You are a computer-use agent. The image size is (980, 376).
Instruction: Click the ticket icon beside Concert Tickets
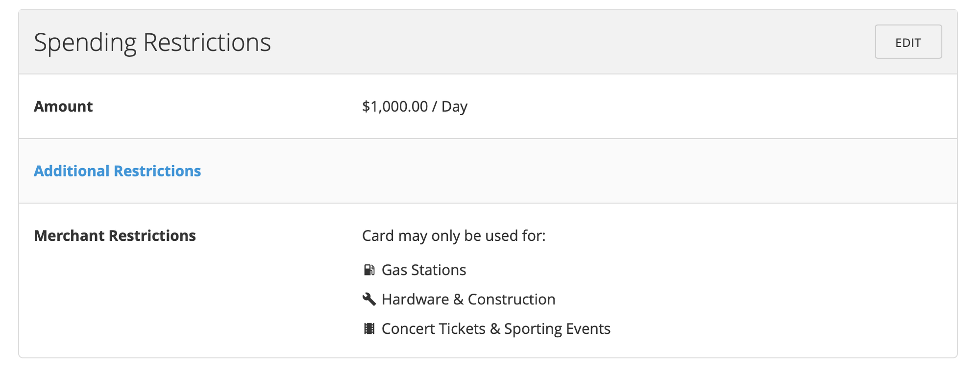pyautogui.click(x=368, y=328)
